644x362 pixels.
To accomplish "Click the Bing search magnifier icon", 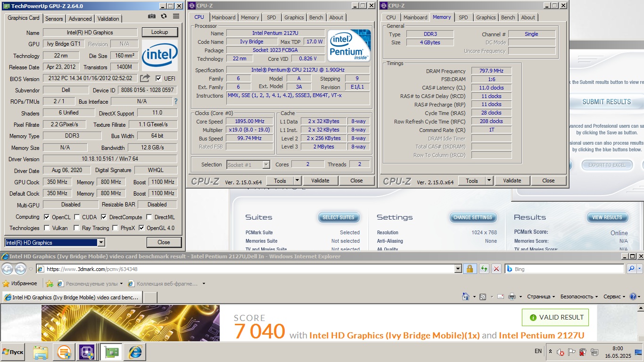I will point(632,269).
